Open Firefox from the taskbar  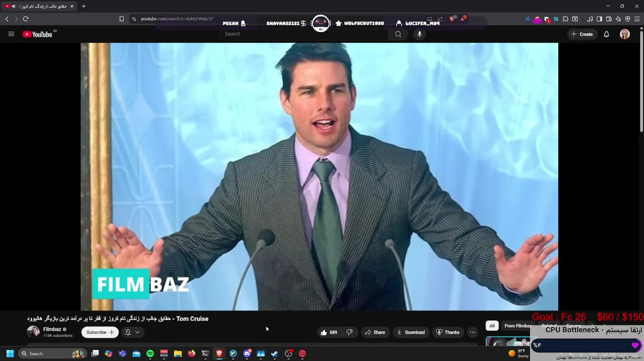191,353
